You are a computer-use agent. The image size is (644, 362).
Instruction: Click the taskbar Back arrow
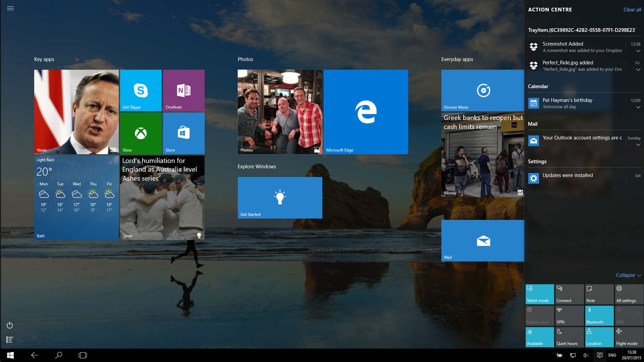(x=35, y=355)
